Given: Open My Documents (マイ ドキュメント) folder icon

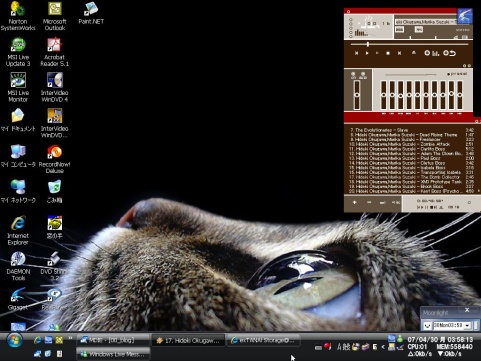Looking at the screenshot, I should click(x=18, y=120).
